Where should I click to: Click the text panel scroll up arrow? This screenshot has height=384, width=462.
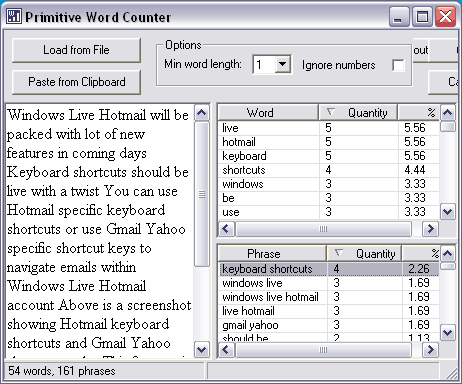(x=202, y=113)
